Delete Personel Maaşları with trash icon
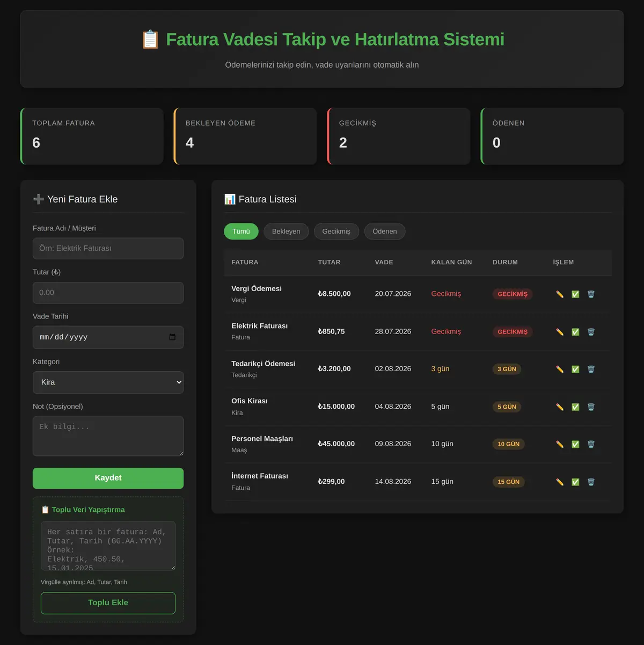This screenshot has height=645, width=644. [x=591, y=445]
